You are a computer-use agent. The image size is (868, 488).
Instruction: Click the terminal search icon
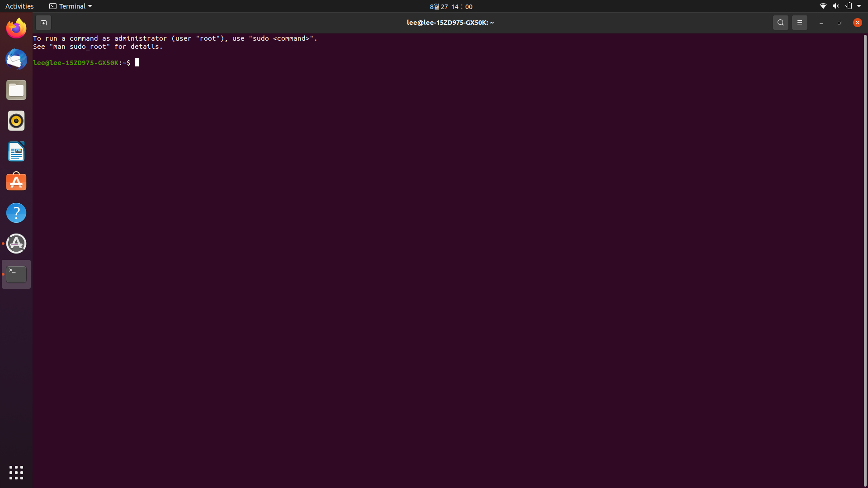coord(780,23)
